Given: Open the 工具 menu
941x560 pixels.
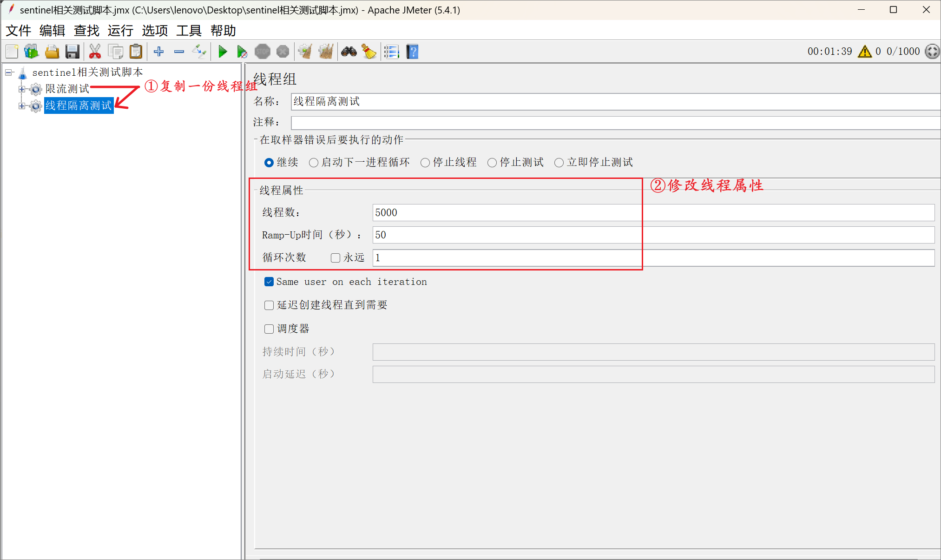Looking at the screenshot, I should click(189, 31).
